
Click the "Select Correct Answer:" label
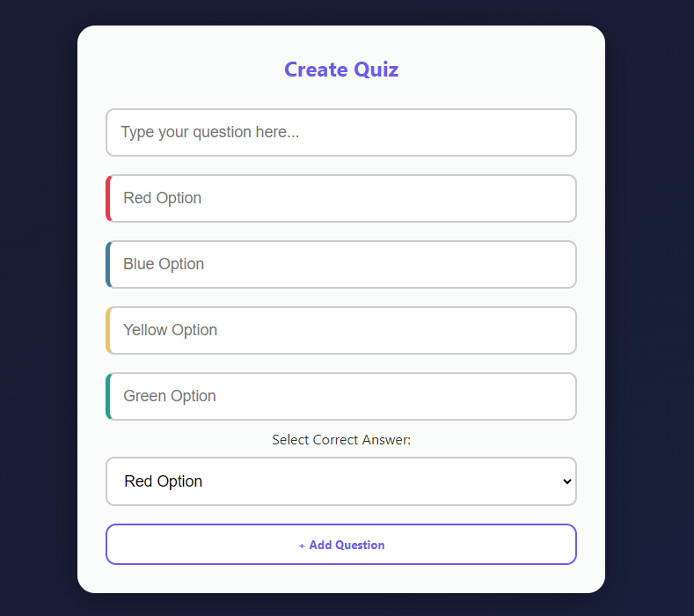pos(340,440)
